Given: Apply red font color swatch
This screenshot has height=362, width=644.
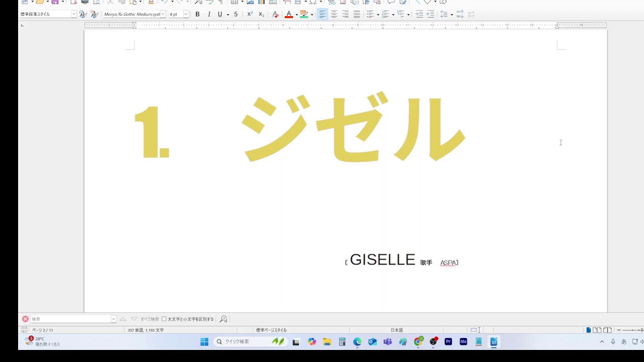Looking at the screenshot, I should pyautogui.click(x=289, y=14).
